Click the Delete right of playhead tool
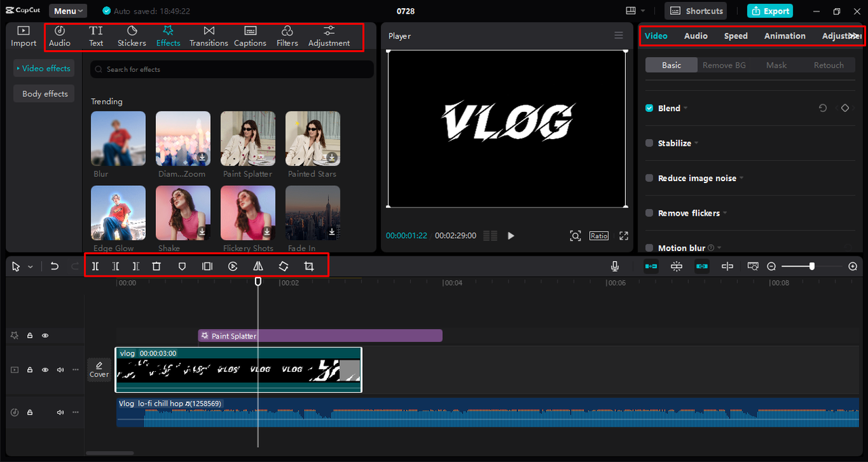 tap(136, 267)
